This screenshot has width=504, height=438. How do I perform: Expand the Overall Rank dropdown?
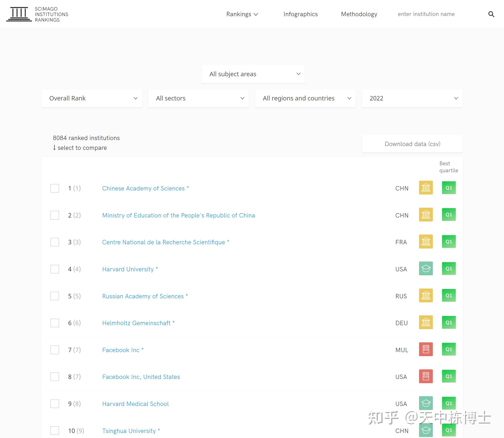[92, 98]
